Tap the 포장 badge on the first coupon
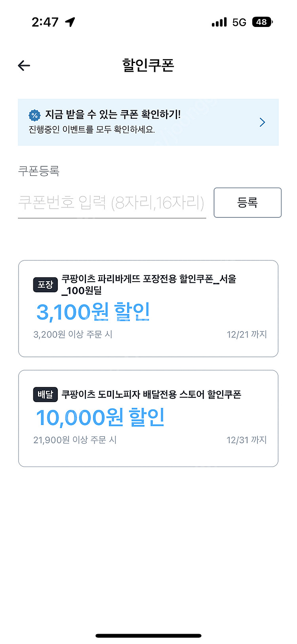 (x=46, y=284)
